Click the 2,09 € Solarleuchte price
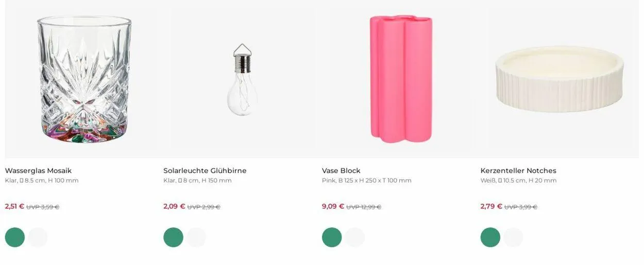 (x=174, y=206)
